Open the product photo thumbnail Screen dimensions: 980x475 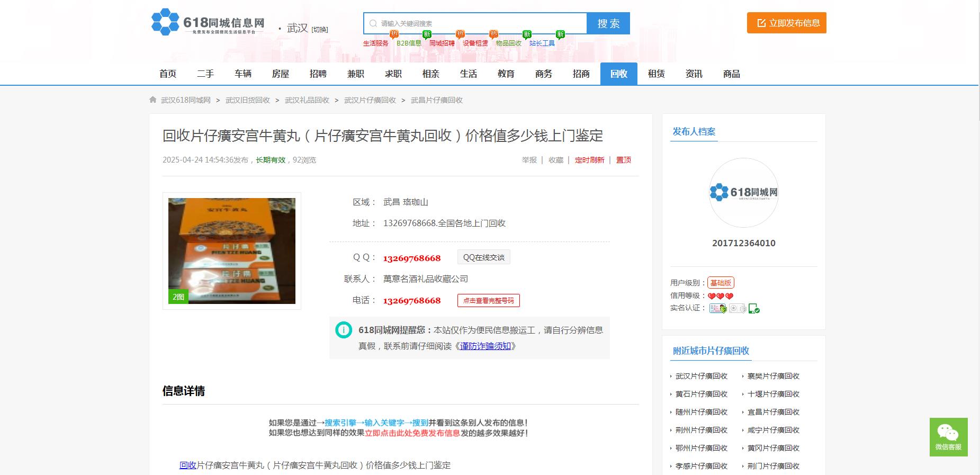[232, 251]
